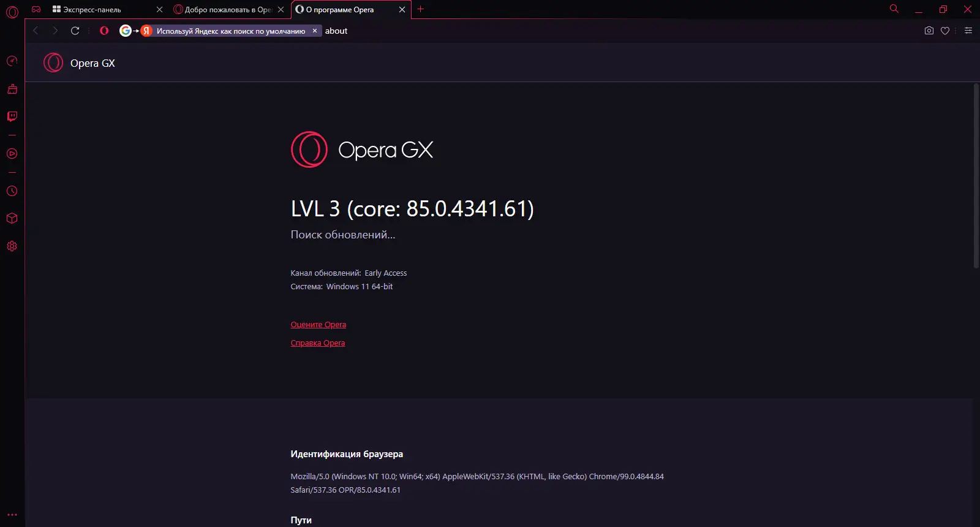Open GX Control in the sidebar
The width and height of the screenshot is (980, 527).
point(12,61)
